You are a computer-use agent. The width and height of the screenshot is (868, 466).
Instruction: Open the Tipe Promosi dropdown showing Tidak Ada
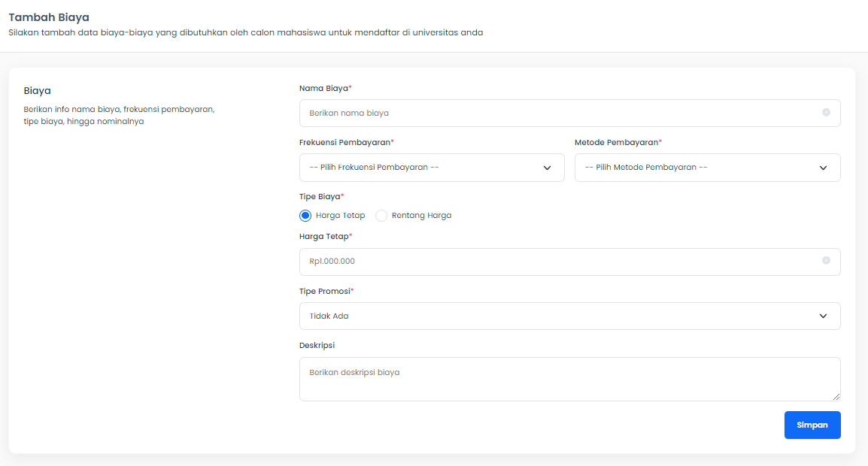(x=569, y=316)
